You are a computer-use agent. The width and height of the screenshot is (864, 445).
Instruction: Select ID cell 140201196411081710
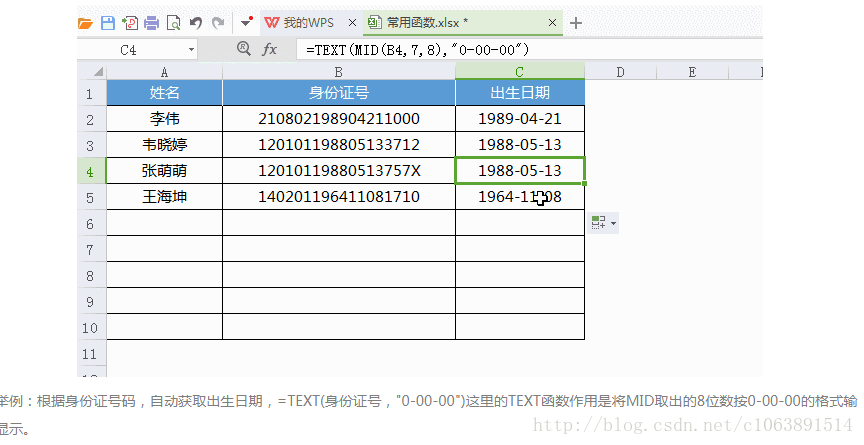tap(339, 197)
